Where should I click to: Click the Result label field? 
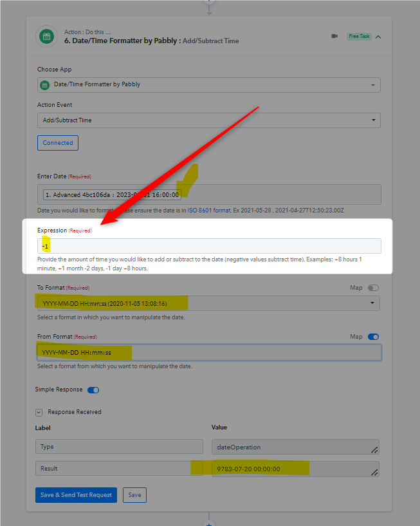click(x=119, y=468)
